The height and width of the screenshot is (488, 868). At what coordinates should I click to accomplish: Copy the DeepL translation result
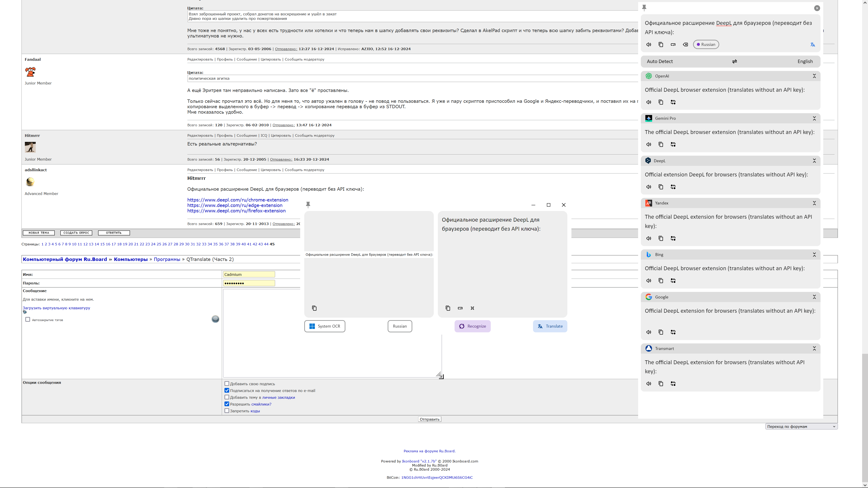pos(661,187)
